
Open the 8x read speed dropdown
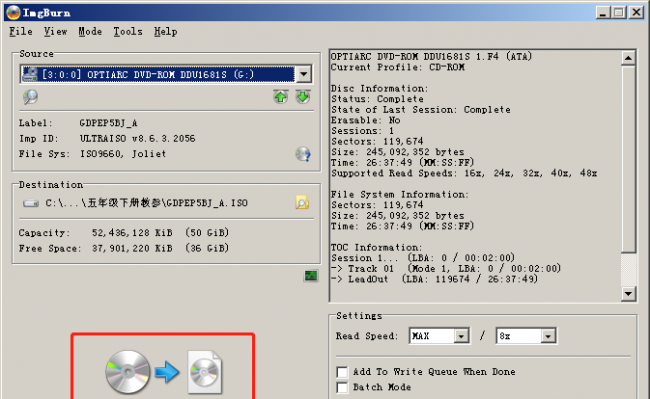(548, 336)
